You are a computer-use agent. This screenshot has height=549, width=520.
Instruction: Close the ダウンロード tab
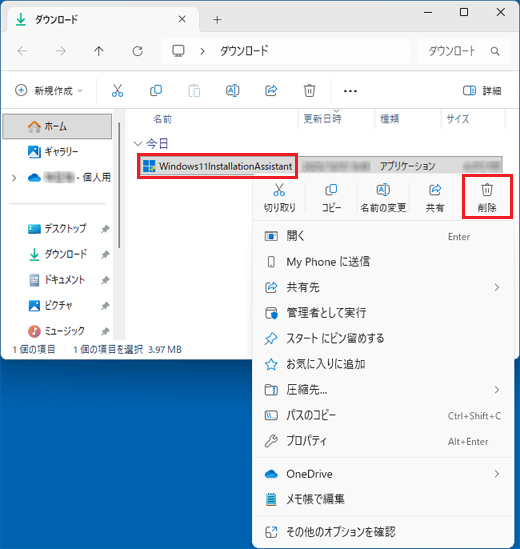(x=182, y=19)
